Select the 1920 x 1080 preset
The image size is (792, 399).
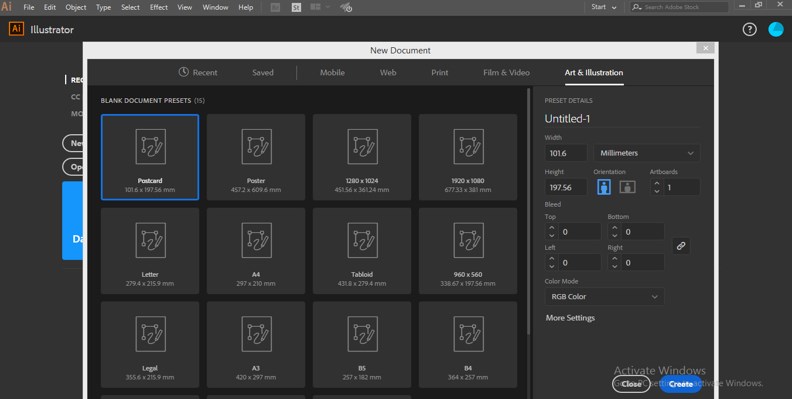tap(468, 157)
